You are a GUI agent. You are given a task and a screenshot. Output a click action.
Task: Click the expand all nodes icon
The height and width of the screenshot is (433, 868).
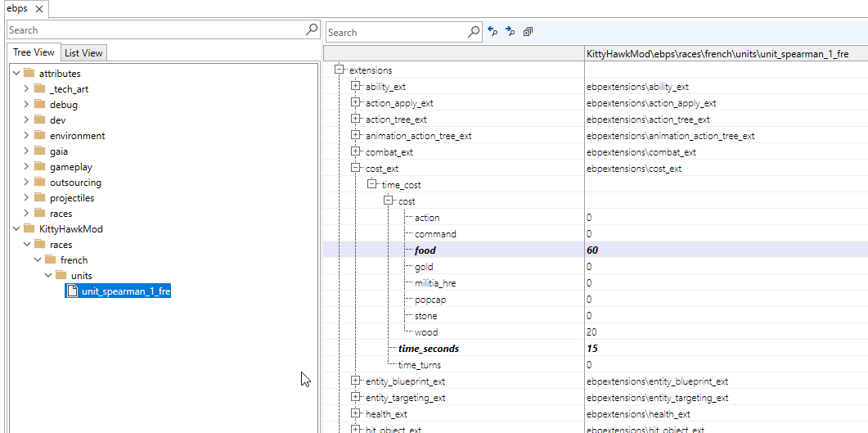coord(528,32)
